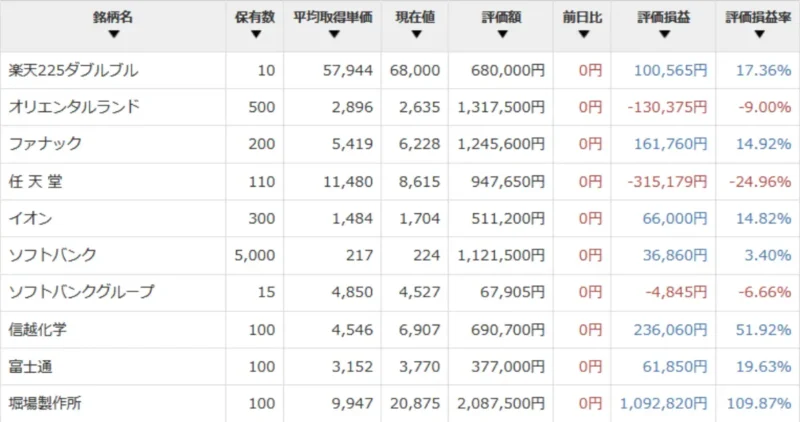Sort by 保有数 using its arrow

pyautogui.click(x=256, y=34)
